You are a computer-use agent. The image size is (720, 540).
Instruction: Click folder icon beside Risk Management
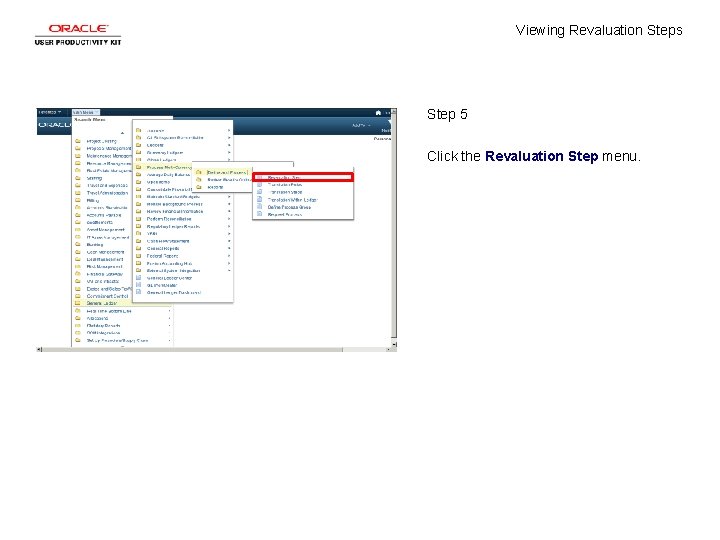pos(78,266)
